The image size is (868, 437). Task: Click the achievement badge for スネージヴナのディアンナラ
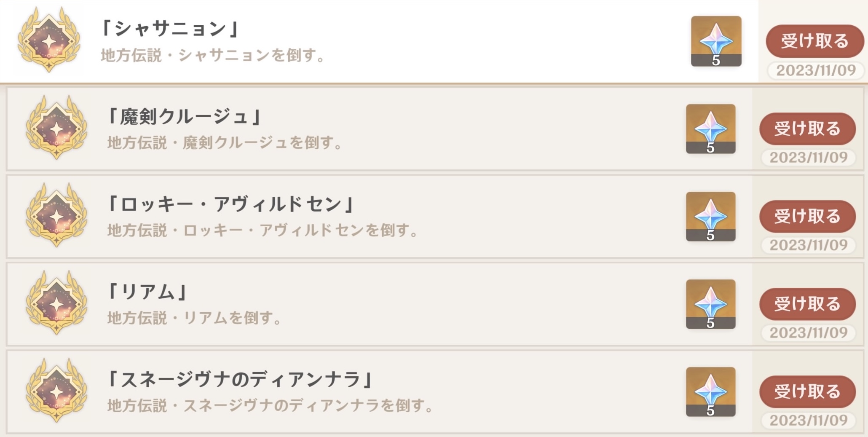[56, 391]
